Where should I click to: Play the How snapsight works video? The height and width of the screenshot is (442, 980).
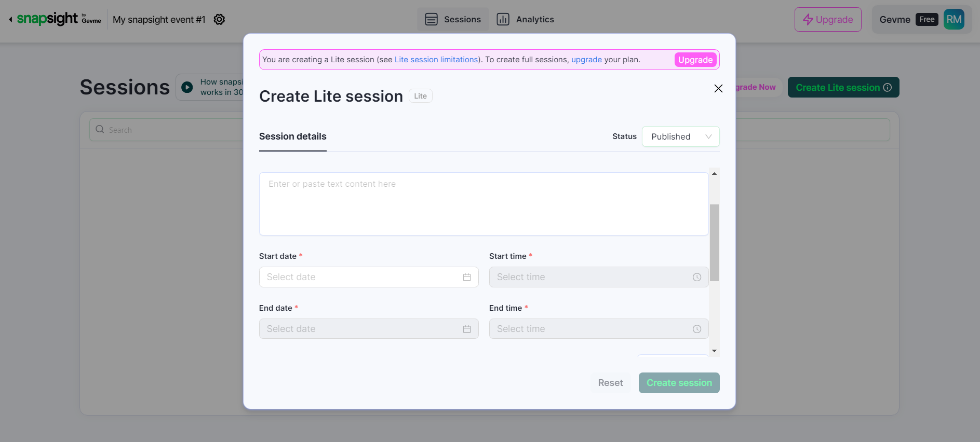click(x=187, y=87)
